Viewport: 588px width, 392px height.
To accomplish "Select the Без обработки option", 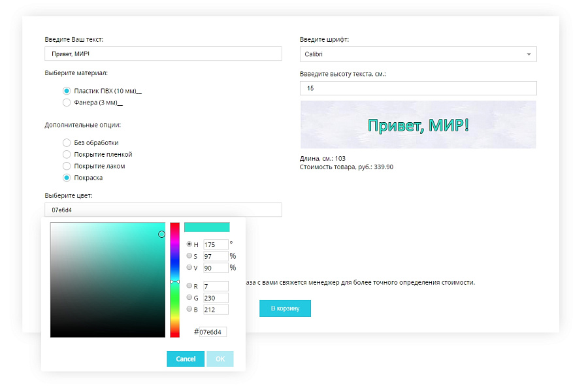I will tap(67, 142).
